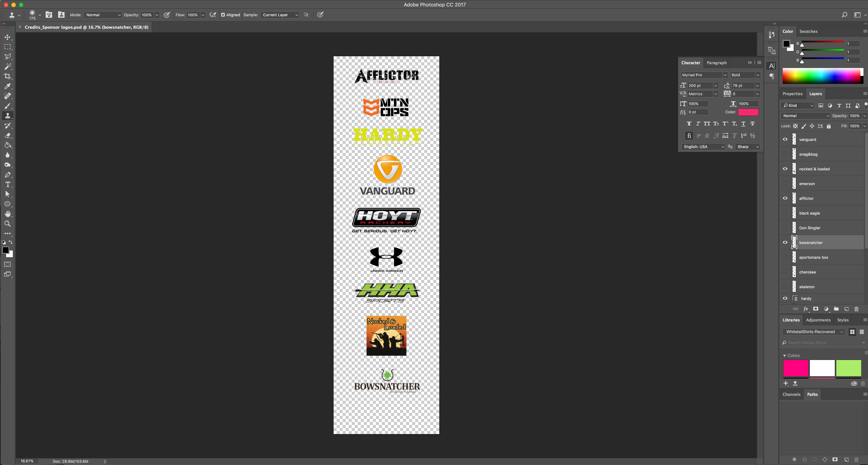Viewport: 868px width, 465px height.
Task: Show the emerson layer
Action: [785, 184]
